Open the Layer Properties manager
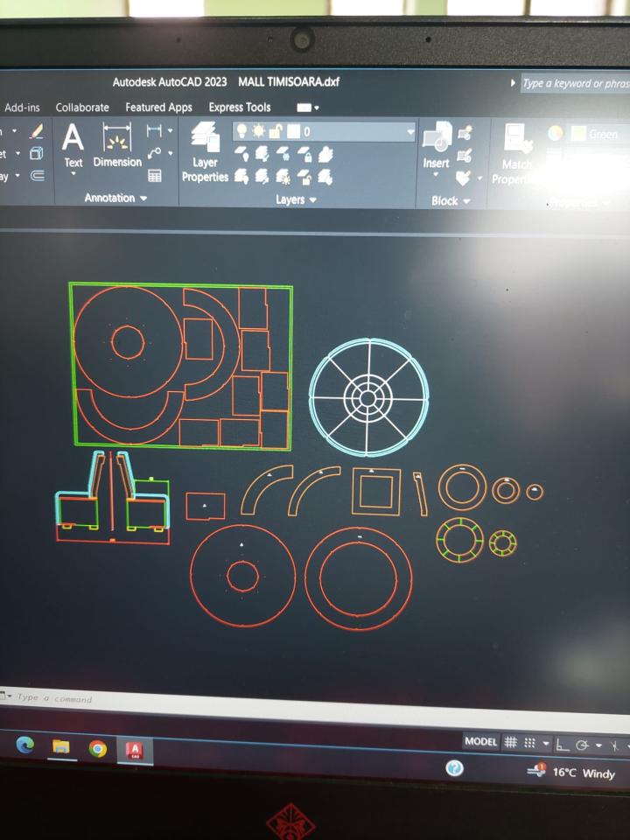 pos(205,152)
